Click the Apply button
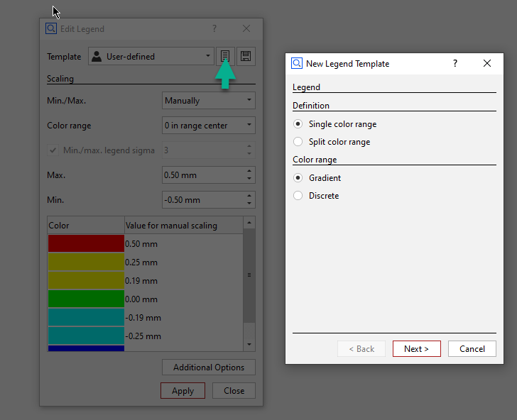This screenshot has height=420, width=517. pos(183,391)
